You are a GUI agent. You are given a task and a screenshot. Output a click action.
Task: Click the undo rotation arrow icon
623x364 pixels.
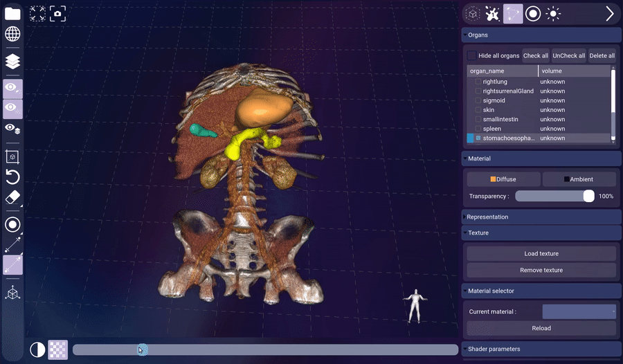12,177
